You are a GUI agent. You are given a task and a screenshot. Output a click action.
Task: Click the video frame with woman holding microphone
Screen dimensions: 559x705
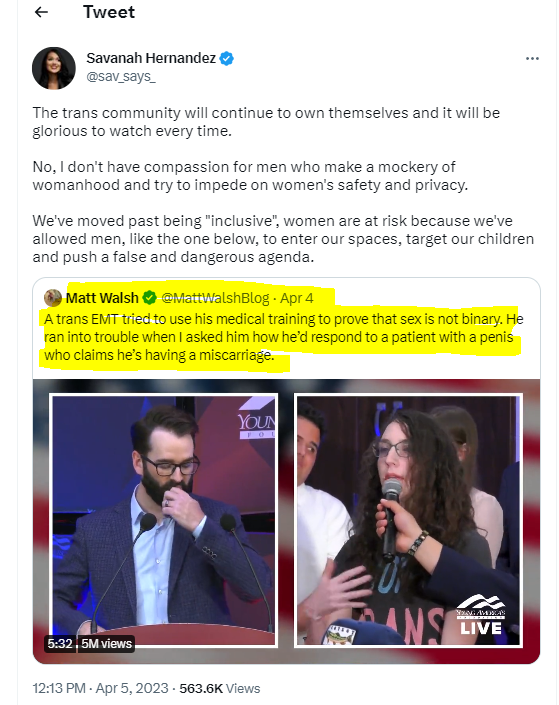click(408, 520)
